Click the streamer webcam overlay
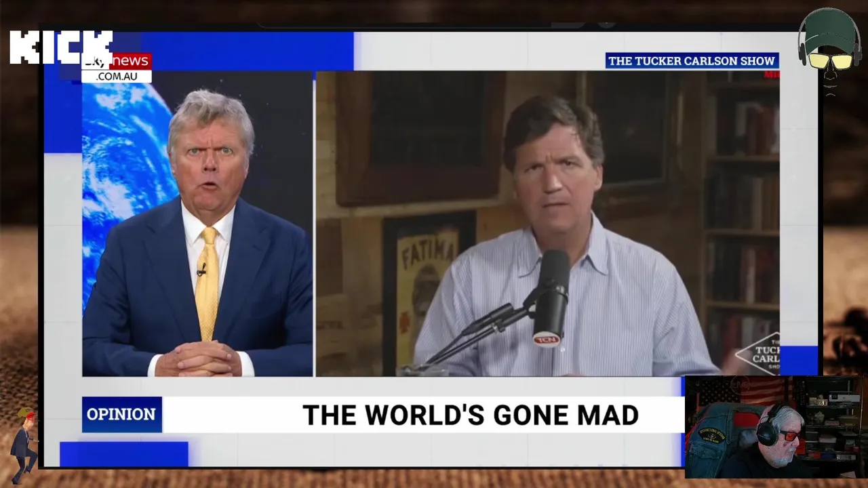 point(776,427)
